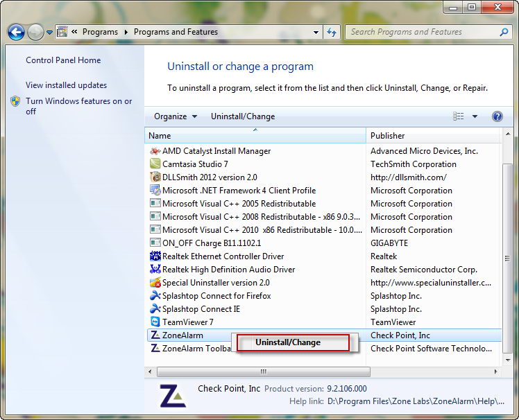Click the Programs breadcrumb
This screenshot has height=420, width=519.
click(x=100, y=32)
